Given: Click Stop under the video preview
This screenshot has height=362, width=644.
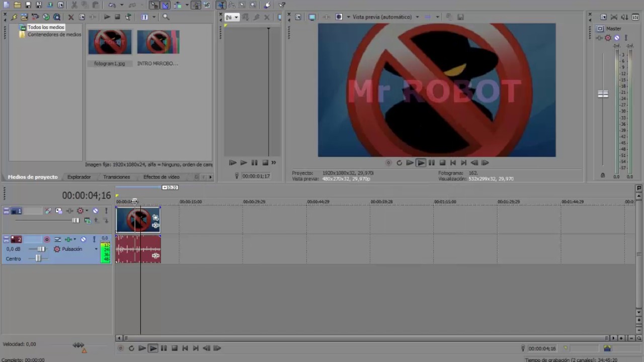Looking at the screenshot, I should (x=442, y=163).
